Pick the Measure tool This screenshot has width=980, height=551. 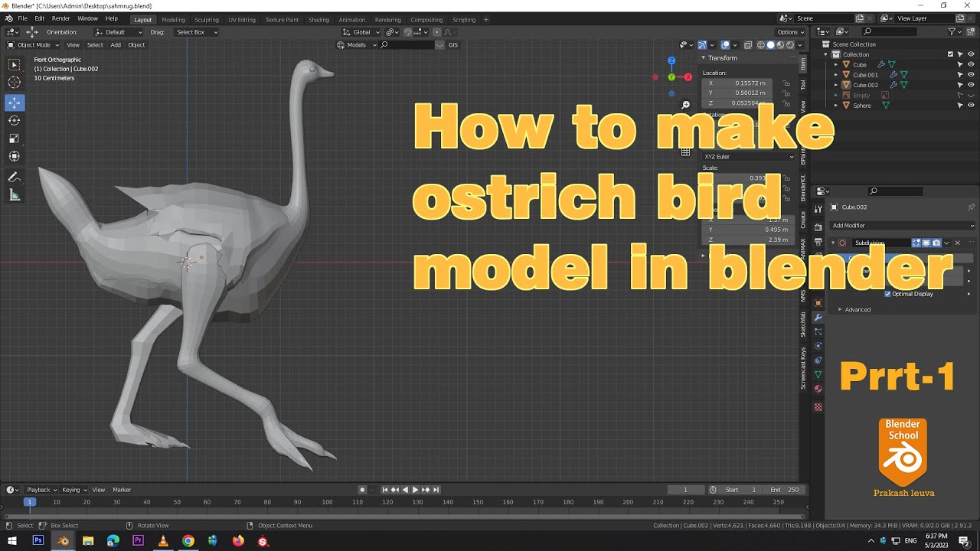click(x=15, y=195)
